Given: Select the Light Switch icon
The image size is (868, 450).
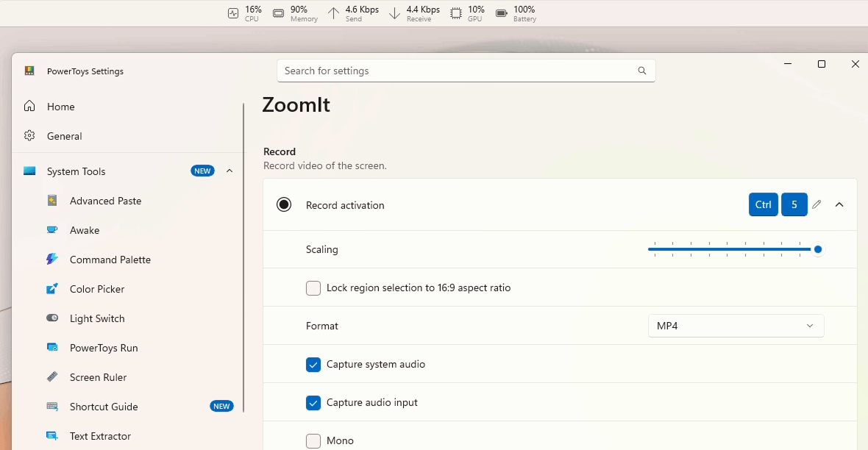Looking at the screenshot, I should (x=52, y=318).
